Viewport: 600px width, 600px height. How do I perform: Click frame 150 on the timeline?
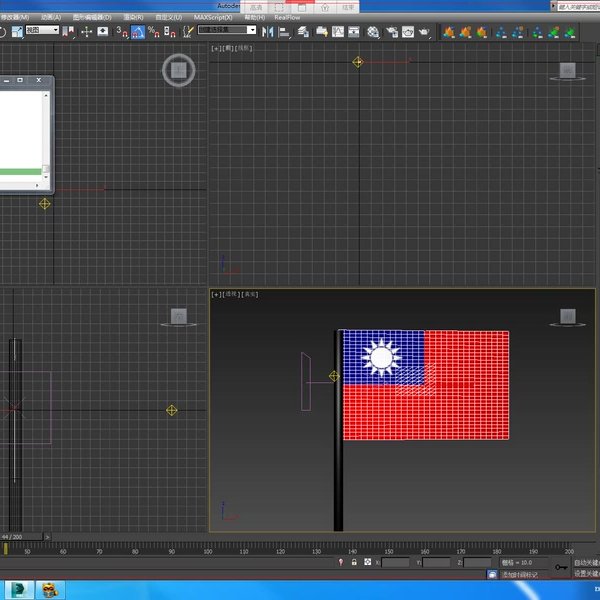389,551
